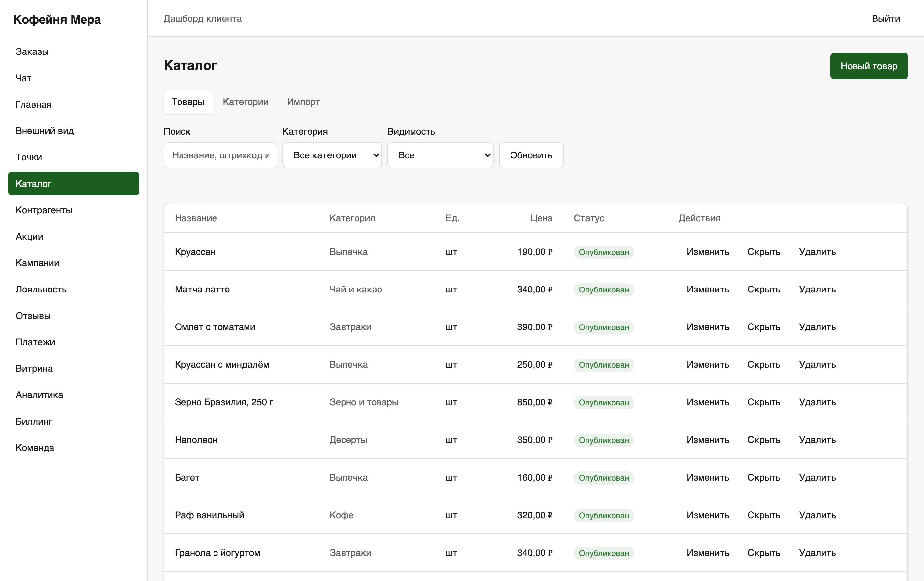924x581 pixels.
Task: Hide the Зерно Бразилия, 250 г product
Action: 764,402
